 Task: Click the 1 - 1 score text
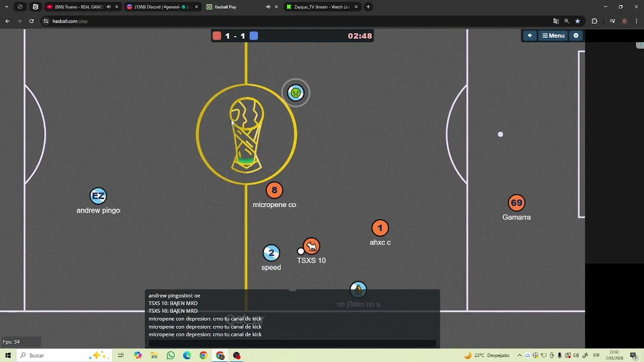tap(235, 36)
